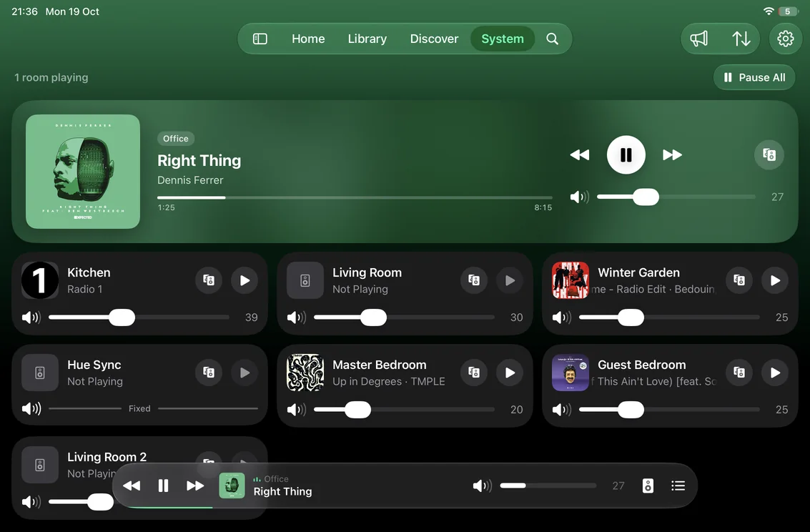Mute the Kitchen speaker icon
The width and height of the screenshot is (810, 532).
click(x=31, y=317)
